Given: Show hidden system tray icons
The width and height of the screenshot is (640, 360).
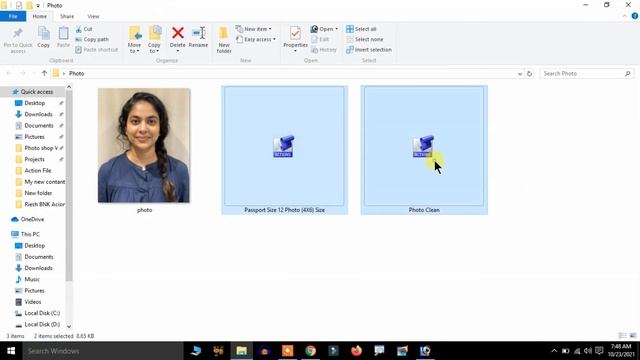Looking at the screenshot, I should pos(554,351).
